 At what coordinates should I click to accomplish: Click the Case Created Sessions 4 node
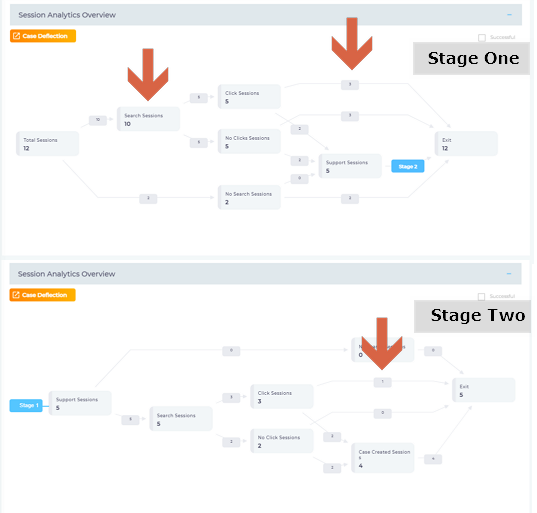[383, 458]
